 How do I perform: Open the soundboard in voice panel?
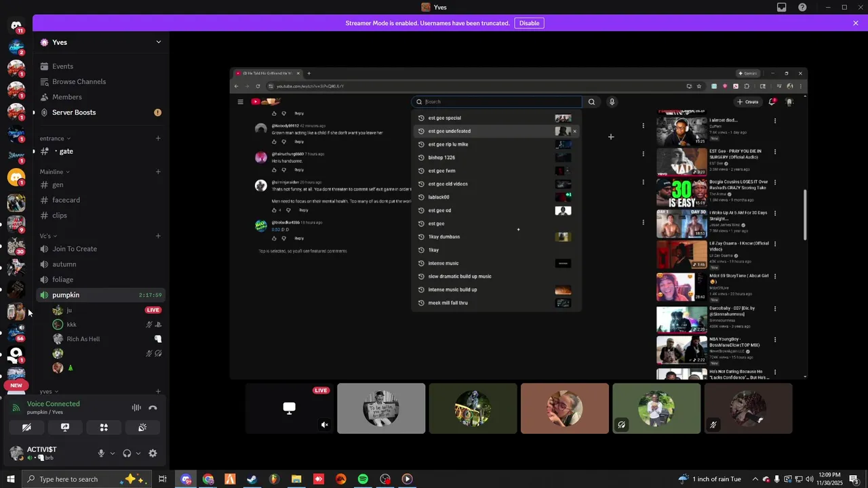[142, 428]
